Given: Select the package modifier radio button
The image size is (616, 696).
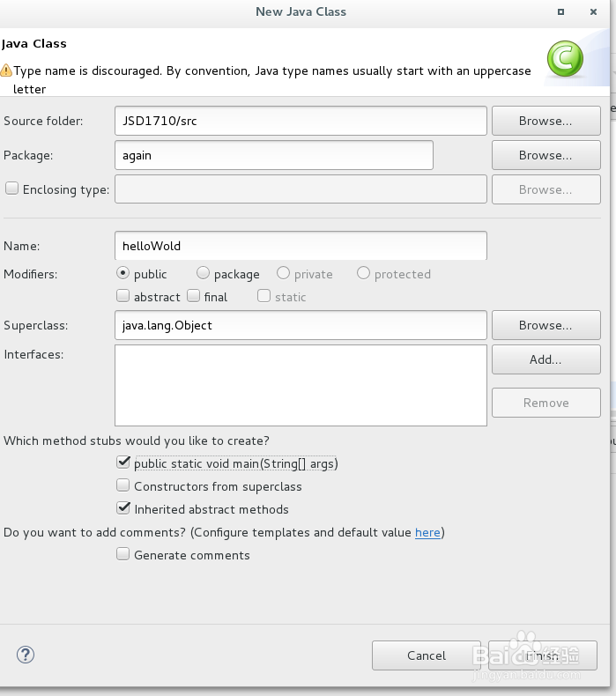Looking at the screenshot, I should click(x=204, y=274).
